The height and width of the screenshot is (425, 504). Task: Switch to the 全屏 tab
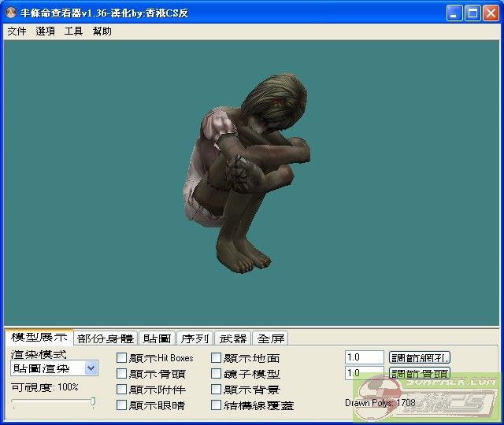(x=271, y=338)
